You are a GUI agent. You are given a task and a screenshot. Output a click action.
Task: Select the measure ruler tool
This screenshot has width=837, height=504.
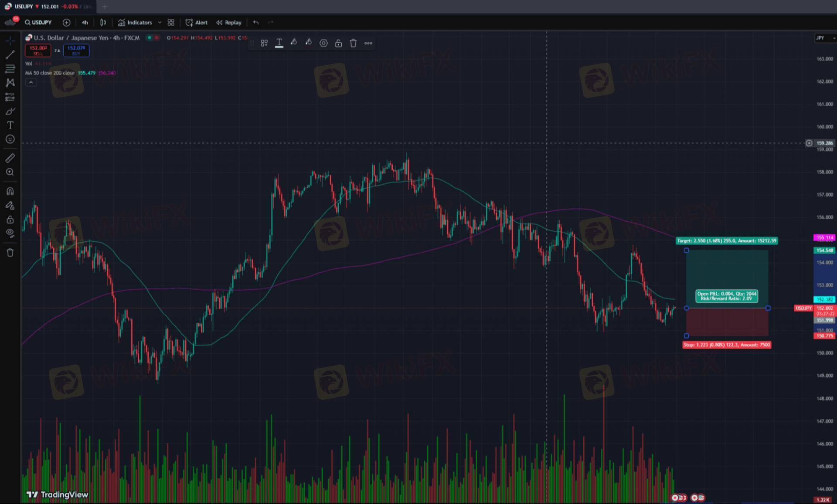[10, 158]
